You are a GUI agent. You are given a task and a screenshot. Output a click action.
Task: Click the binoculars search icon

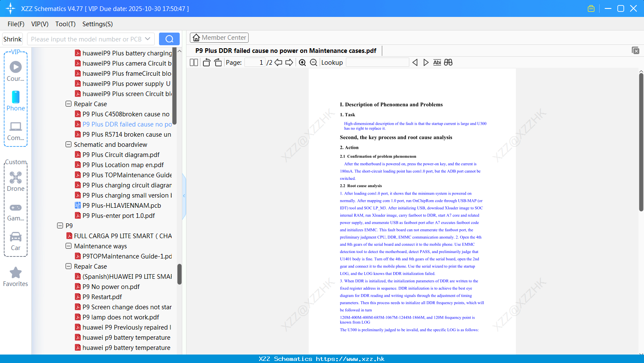448,63
